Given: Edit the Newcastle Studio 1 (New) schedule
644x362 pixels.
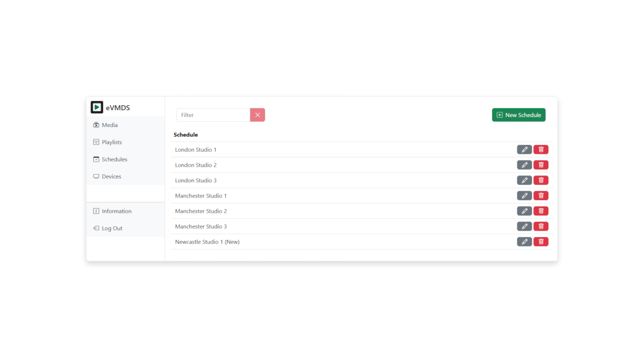Looking at the screenshot, I should 524,242.
